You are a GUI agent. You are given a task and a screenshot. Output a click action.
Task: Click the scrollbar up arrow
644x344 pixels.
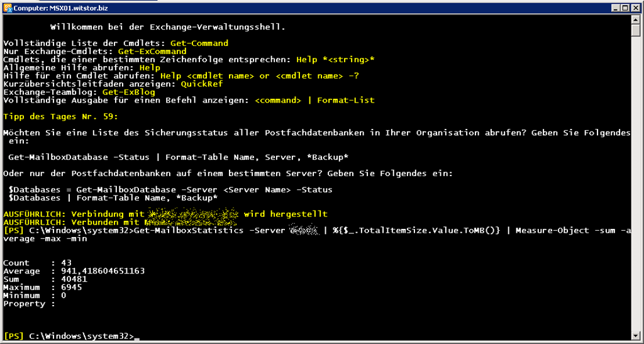pyautogui.click(x=635, y=19)
